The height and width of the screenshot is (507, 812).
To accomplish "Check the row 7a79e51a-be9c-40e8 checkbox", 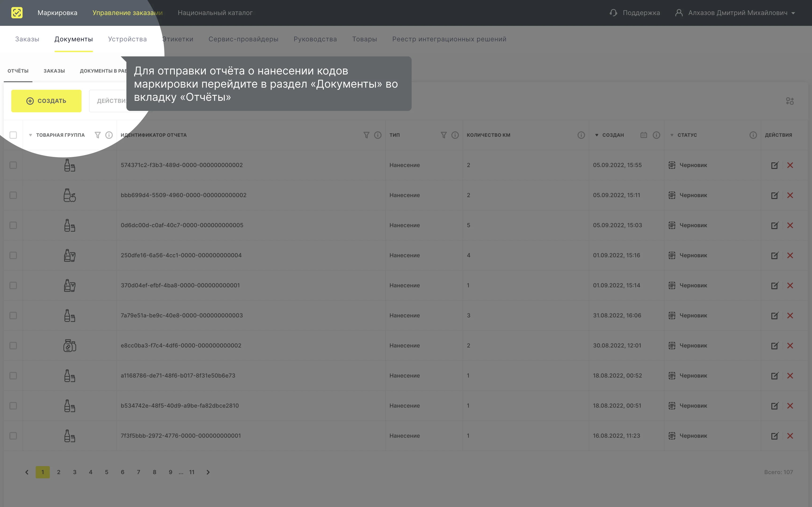I will 13,316.
